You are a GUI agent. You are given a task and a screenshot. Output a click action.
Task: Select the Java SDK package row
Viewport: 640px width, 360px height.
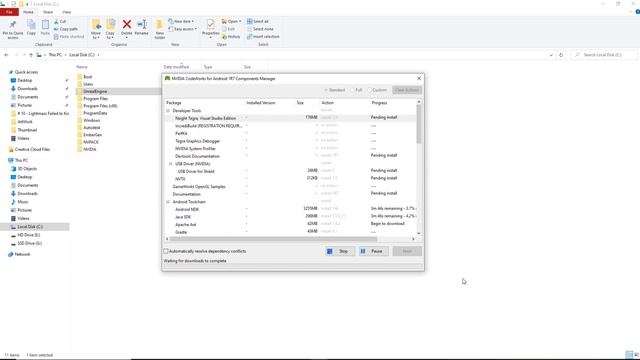click(x=291, y=217)
